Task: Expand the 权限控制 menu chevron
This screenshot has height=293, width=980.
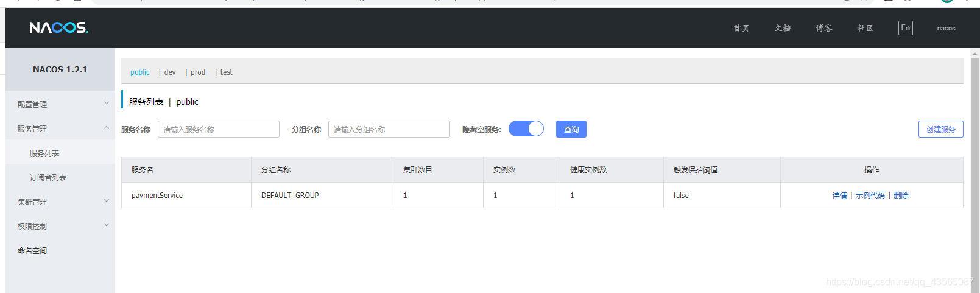Action: [x=107, y=225]
